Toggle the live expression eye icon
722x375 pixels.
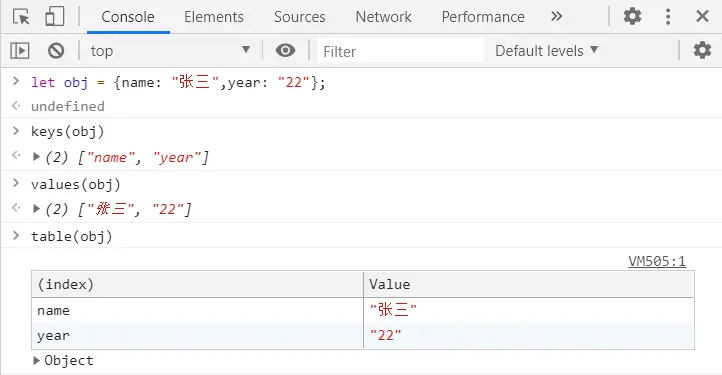click(x=285, y=50)
